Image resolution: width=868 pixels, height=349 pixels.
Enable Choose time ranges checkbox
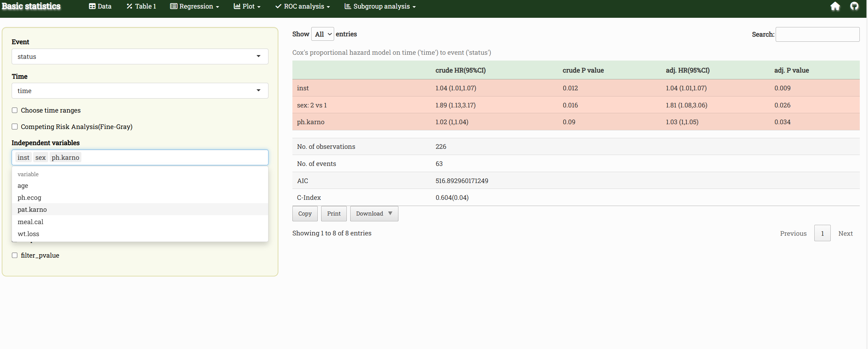[x=15, y=110]
